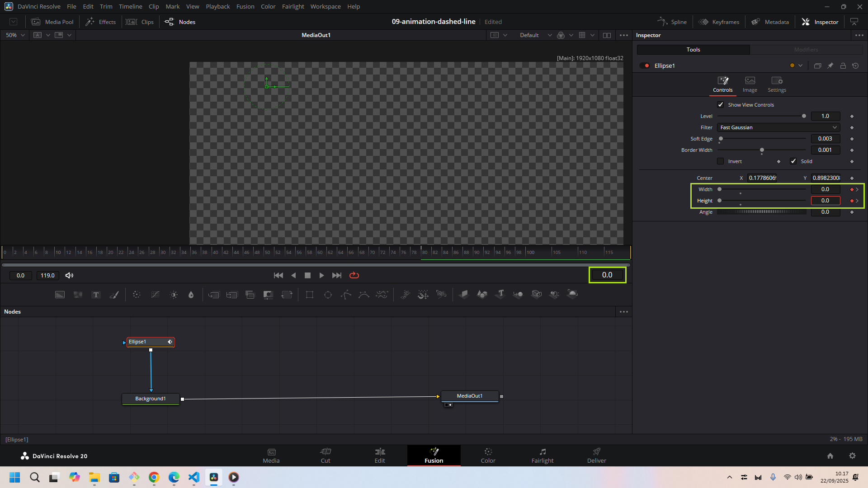868x488 pixels.
Task: Open the Filter dropdown Fast Gaussian
Action: tap(778, 127)
